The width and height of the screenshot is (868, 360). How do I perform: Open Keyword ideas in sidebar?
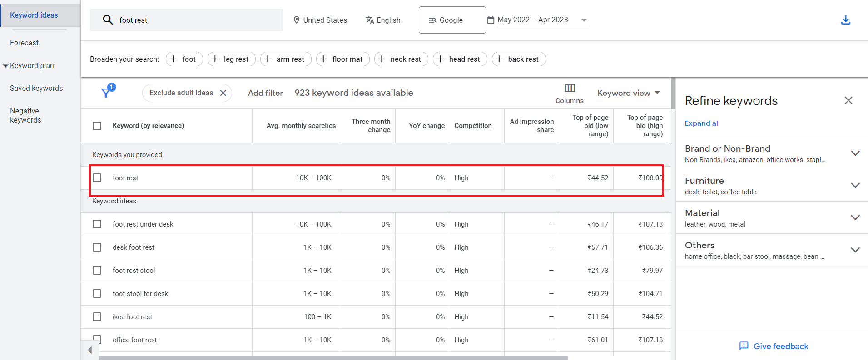click(34, 15)
